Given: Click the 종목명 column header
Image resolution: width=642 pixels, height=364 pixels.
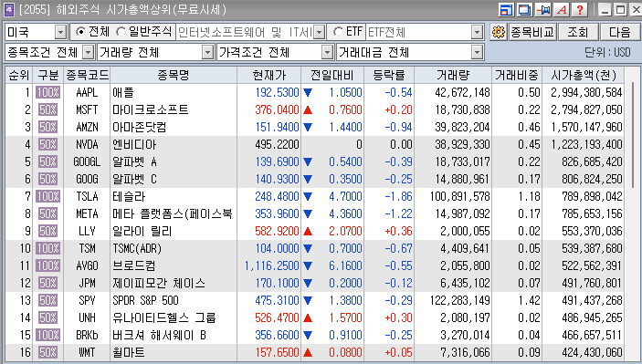Looking at the screenshot, I should pyautogui.click(x=174, y=75).
